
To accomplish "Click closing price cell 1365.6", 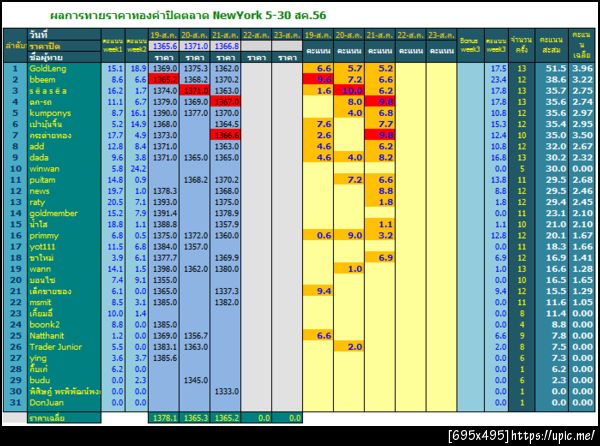I will point(164,46).
